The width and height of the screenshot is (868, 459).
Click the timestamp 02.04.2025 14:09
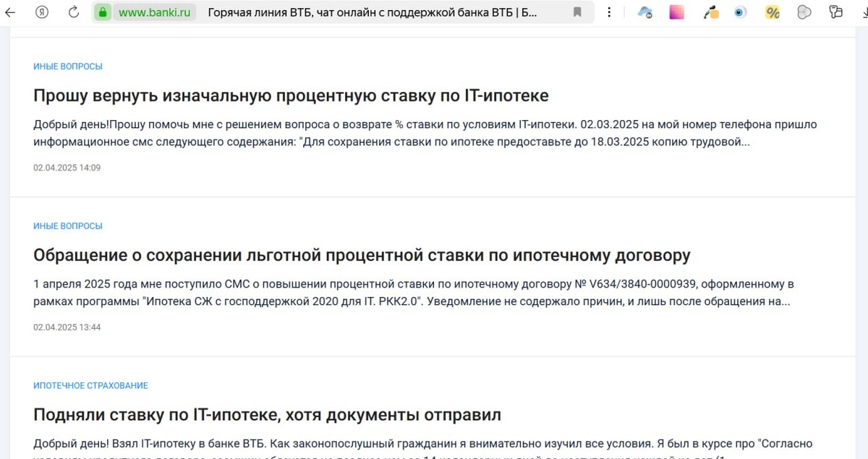pos(67,168)
